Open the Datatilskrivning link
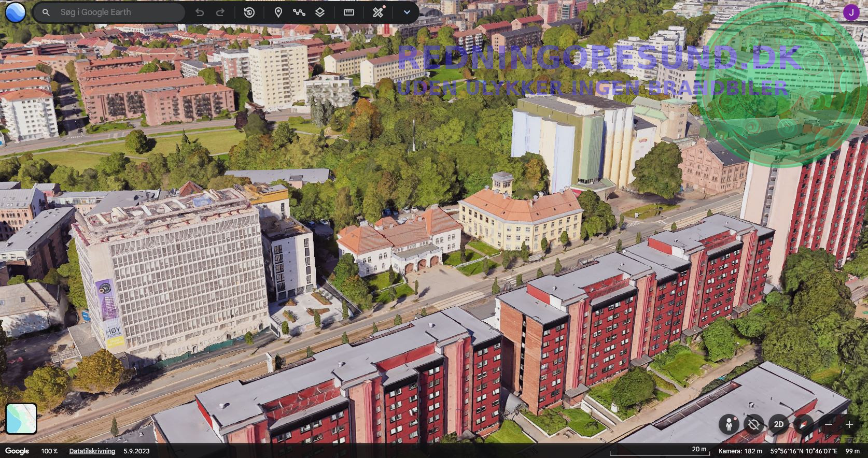 pos(92,451)
